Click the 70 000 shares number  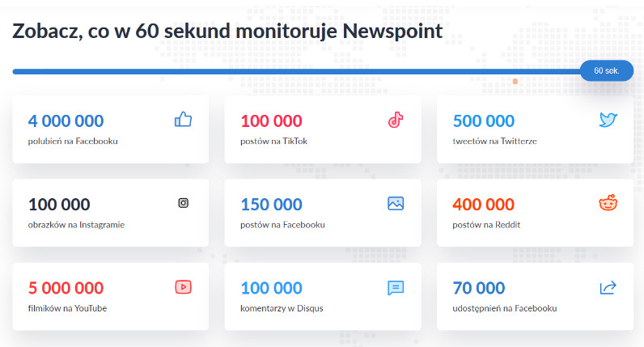coord(478,288)
